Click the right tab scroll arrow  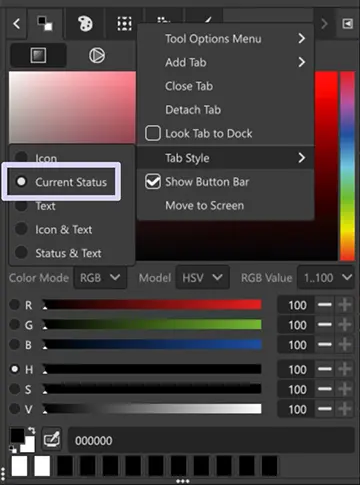point(324,24)
